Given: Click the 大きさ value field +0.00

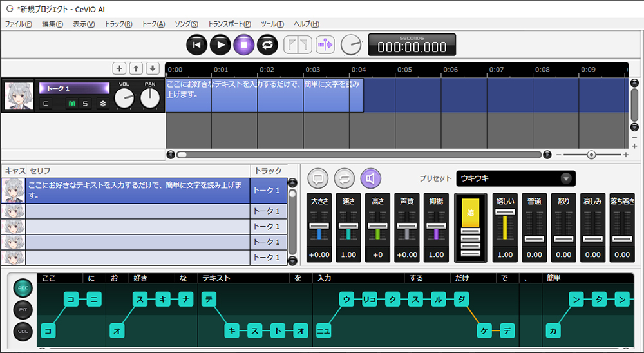Looking at the screenshot, I should point(319,255).
